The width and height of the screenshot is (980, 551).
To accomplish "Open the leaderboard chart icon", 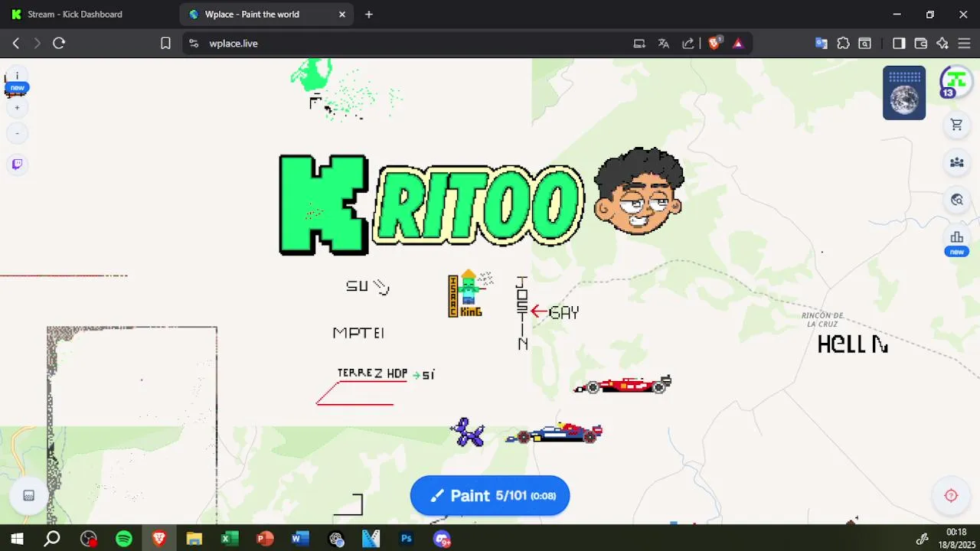I will pyautogui.click(x=956, y=238).
